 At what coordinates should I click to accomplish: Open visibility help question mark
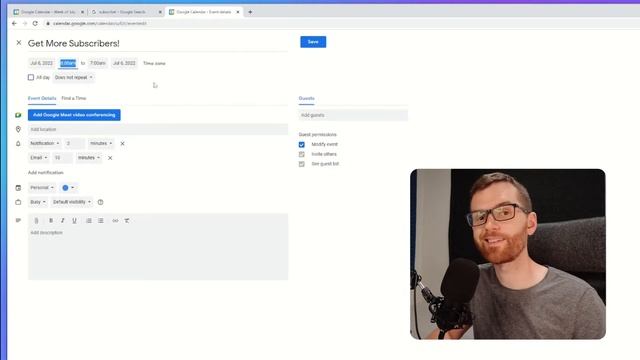tap(100, 202)
